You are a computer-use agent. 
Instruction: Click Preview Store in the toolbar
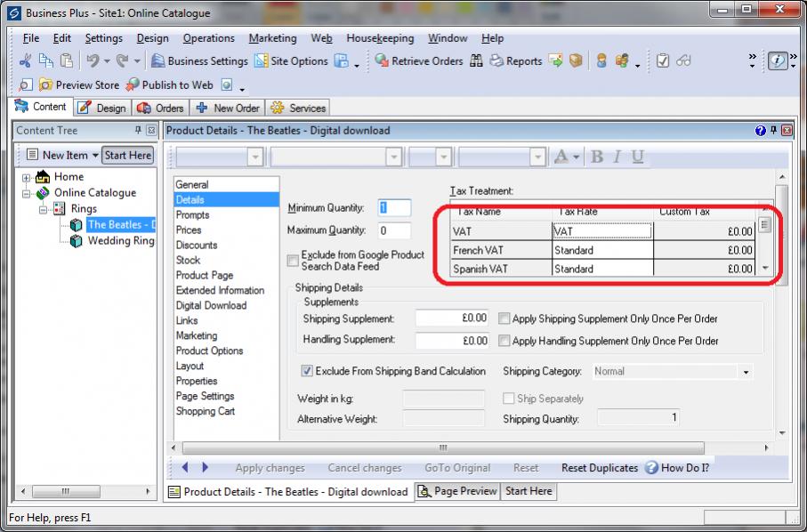coord(78,85)
